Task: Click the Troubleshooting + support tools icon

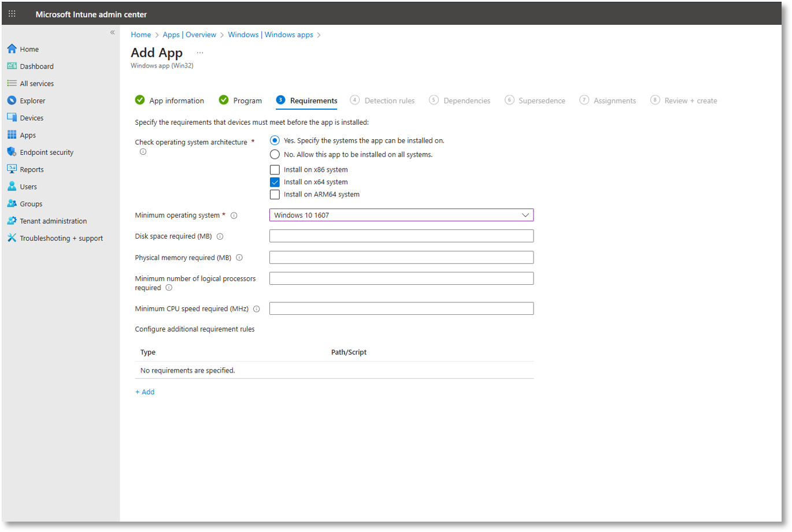Action: click(12, 238)
